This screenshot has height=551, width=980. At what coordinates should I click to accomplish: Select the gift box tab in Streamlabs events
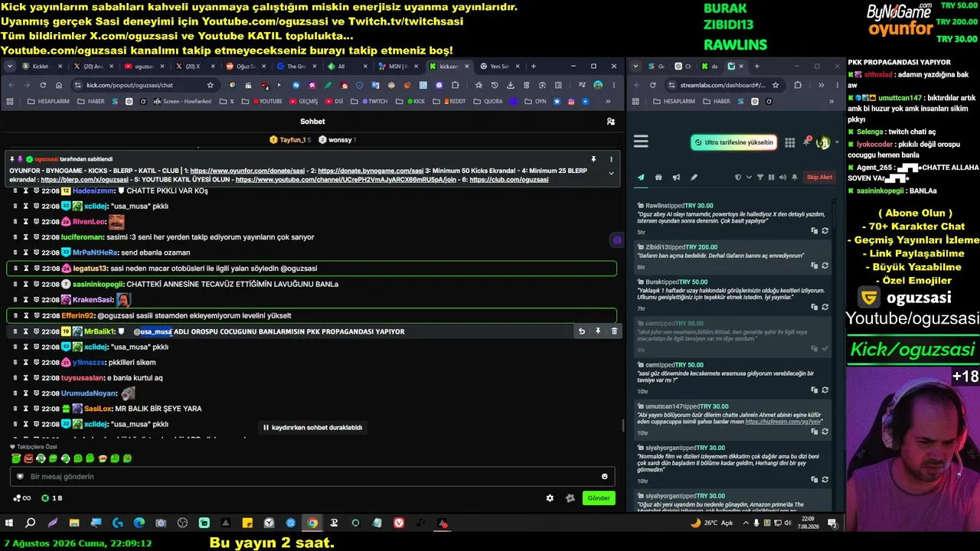tap(658, 178)
